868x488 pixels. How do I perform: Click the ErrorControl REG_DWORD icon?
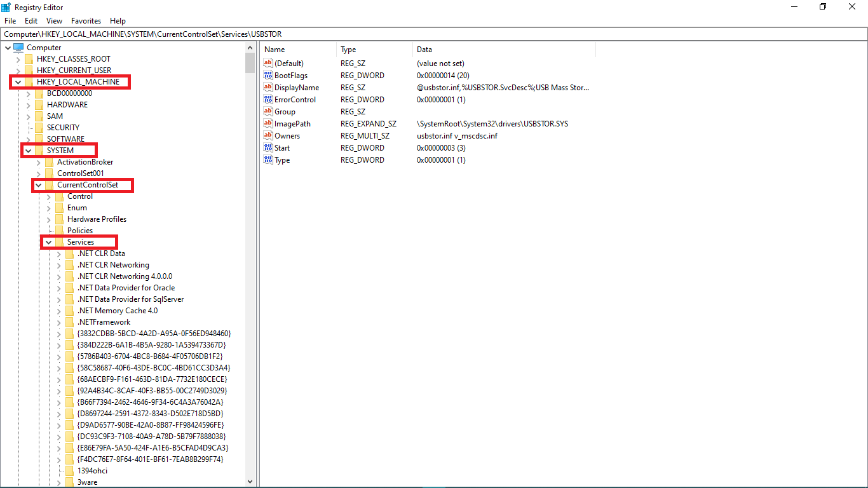coord(268,99)
